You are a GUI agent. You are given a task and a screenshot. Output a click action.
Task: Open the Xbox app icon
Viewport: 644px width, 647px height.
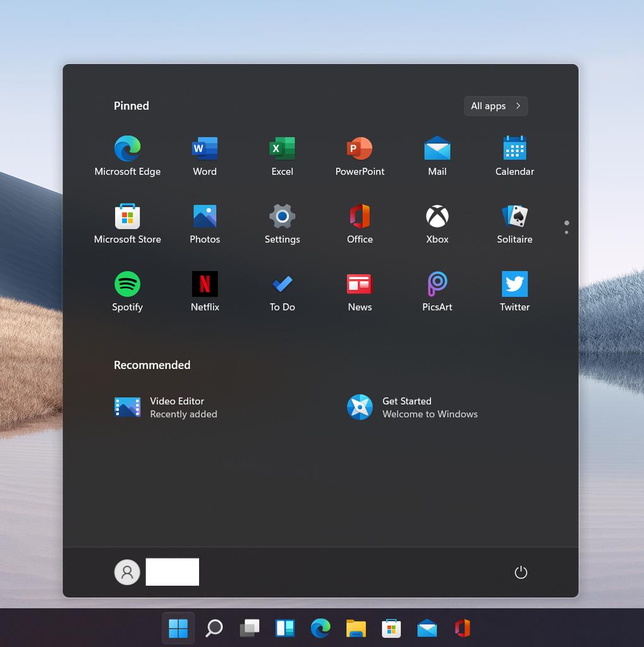coord(437,217)
